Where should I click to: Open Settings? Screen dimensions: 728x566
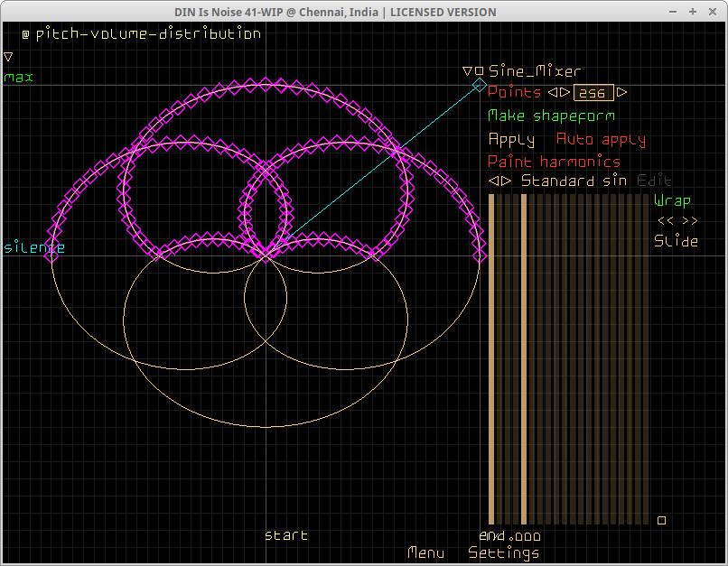tap(504, 552)
